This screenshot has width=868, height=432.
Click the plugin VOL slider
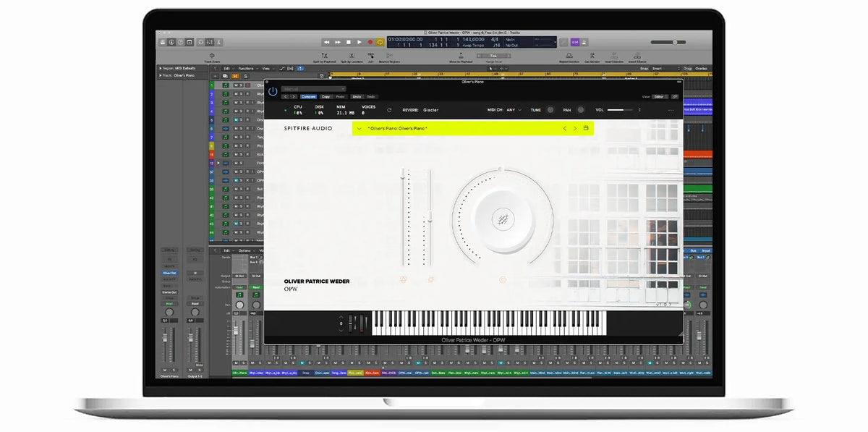(x=620, y=110)
